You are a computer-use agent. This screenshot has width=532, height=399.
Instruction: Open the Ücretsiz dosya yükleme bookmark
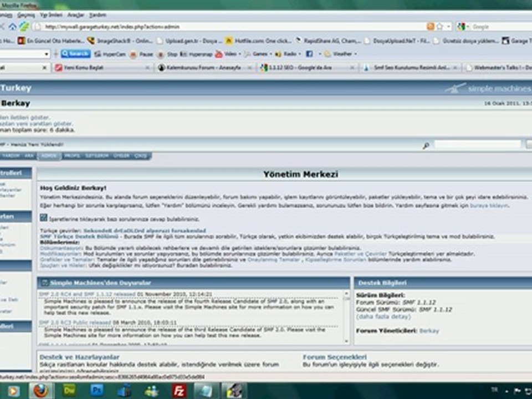coord(467,40)
